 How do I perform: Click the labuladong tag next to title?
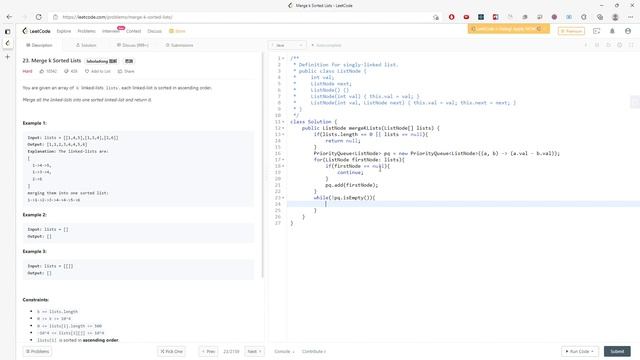coord(102,61)
